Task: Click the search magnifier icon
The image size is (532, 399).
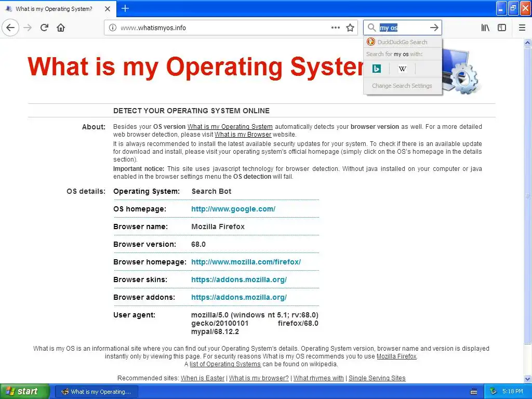Action: pyautogui.click(x=371, y=28)
